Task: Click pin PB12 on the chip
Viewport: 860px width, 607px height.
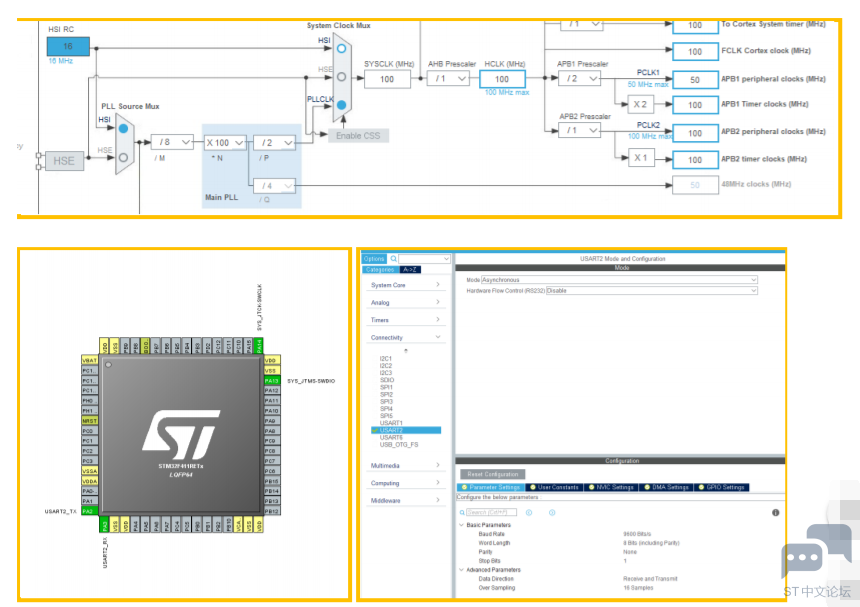Action: (272, 511)
